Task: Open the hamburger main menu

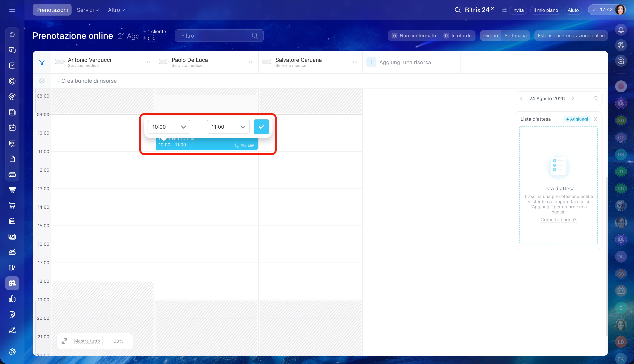Action: tap(12, 10)
